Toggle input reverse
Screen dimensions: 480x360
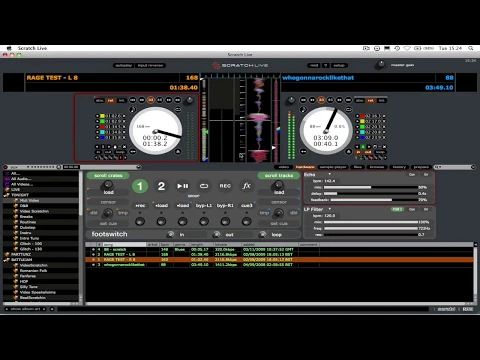click(150, 65)
